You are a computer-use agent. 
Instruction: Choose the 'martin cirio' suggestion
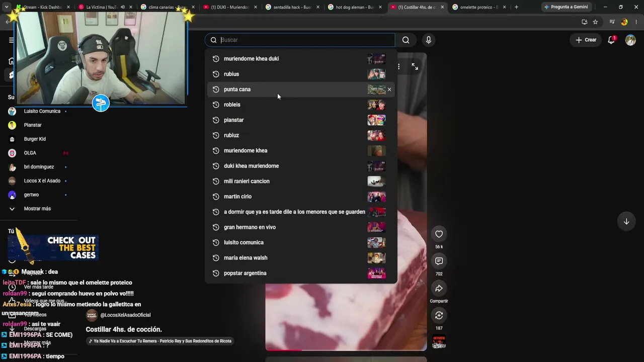point(301,197)
